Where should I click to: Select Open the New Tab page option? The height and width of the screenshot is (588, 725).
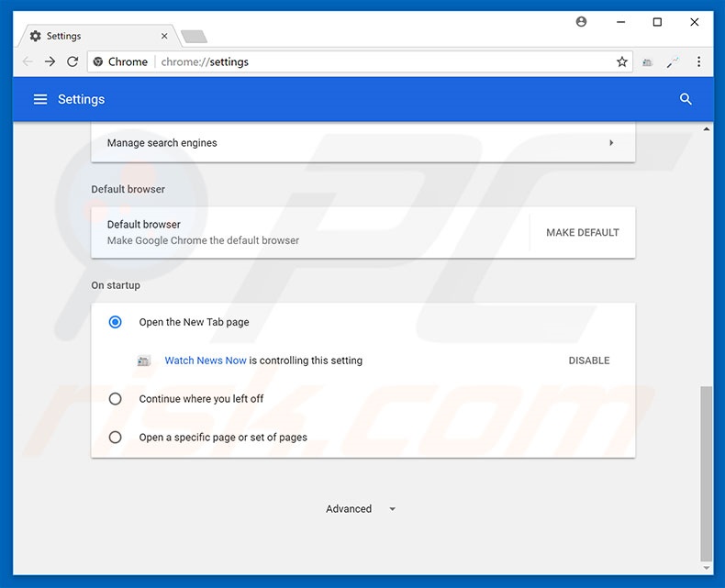point(115,322)
